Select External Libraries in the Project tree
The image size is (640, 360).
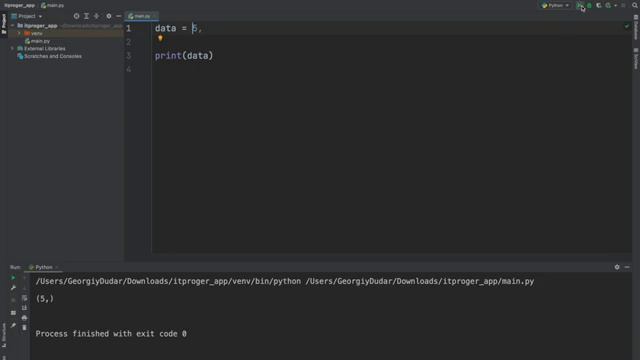click(x=41, y=48)
